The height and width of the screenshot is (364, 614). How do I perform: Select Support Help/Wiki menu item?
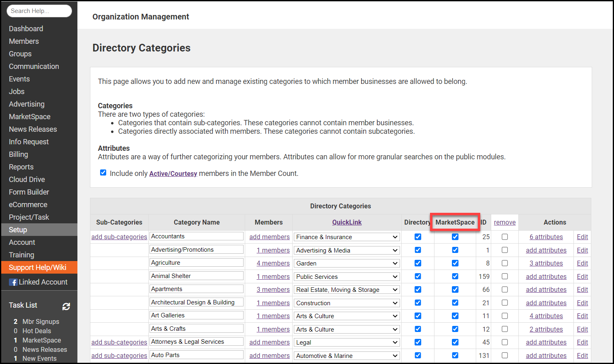coord(38,268)
